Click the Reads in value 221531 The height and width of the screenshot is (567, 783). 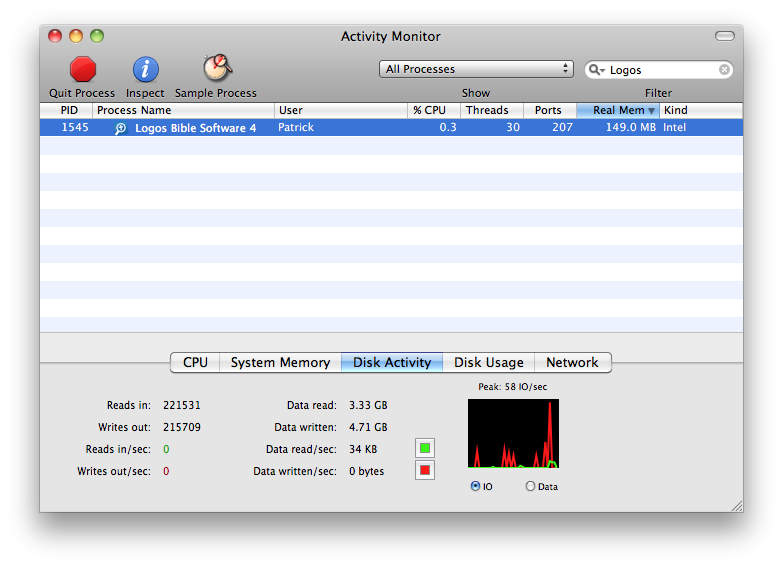pos(182,405)
